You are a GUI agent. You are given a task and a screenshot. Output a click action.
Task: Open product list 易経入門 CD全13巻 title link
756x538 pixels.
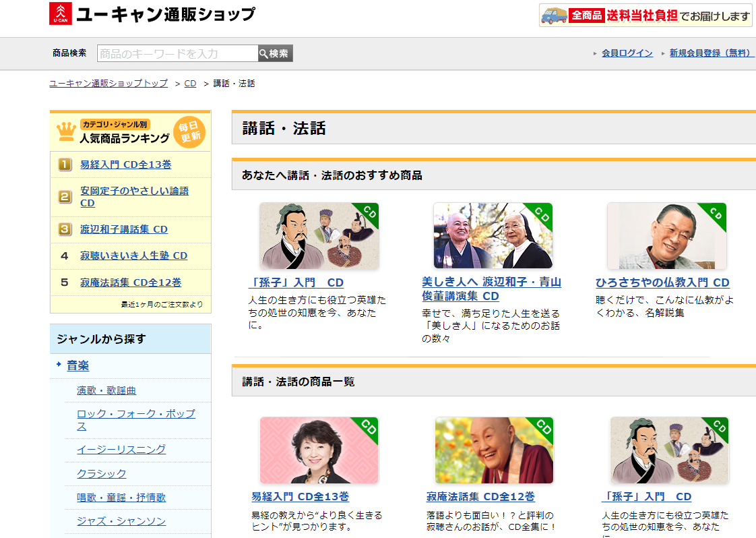click(x=301, y=496)
